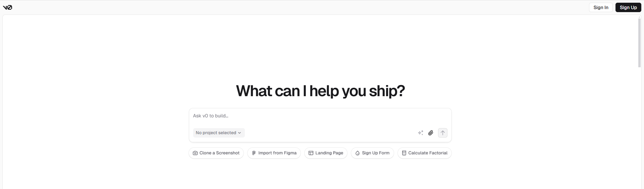
Task: Choose the Calculate Factorial suggestion text
Action: [428, 153]
